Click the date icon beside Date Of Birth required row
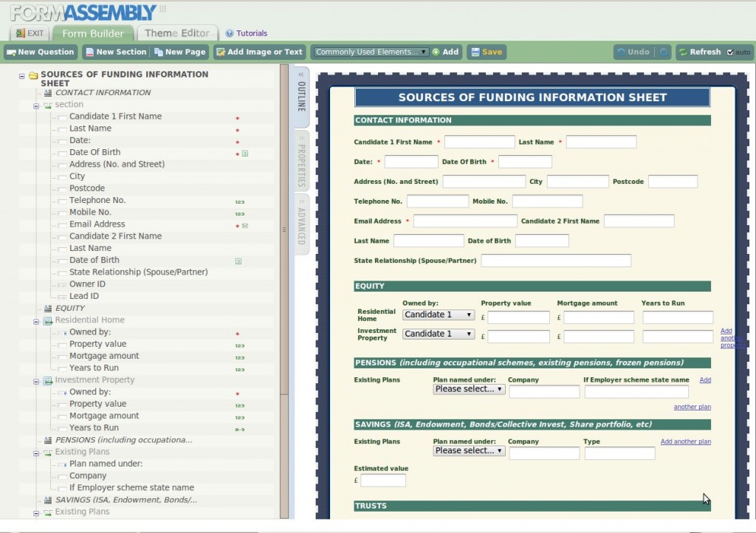756x533 pixels. (245, 154)
